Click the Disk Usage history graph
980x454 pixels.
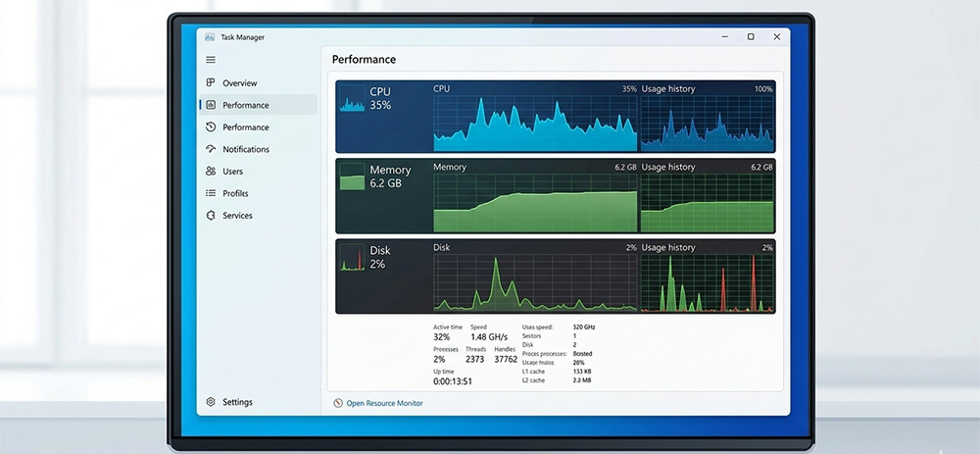(x=707, y=282)
